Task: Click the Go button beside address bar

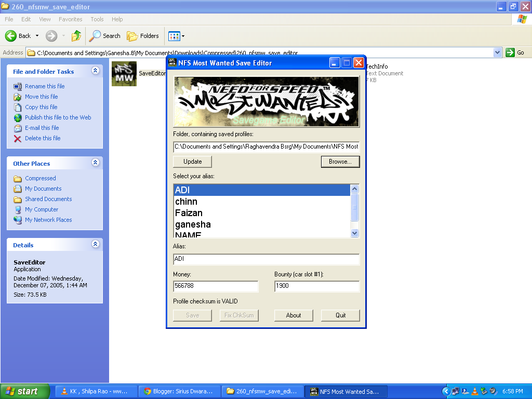Action: (x=515, y=52)
